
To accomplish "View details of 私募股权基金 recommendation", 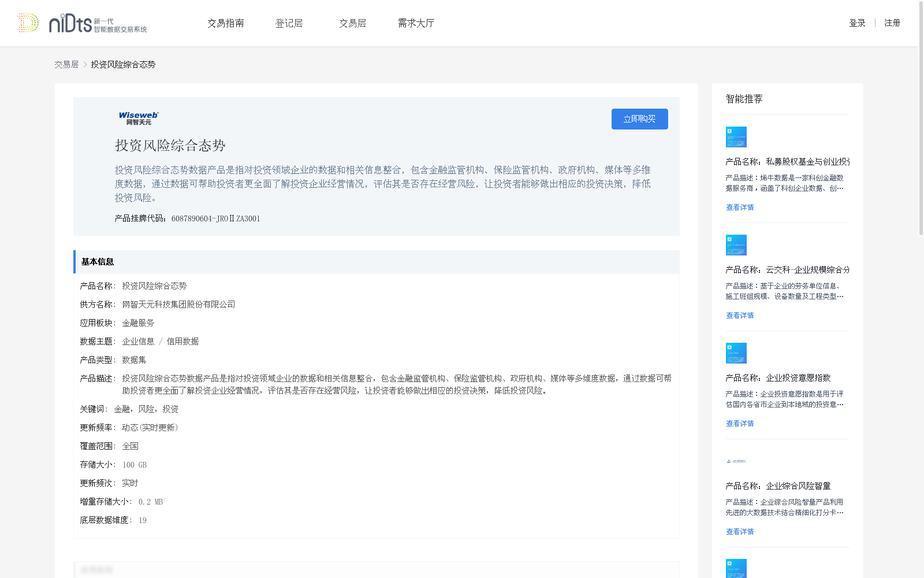I will click(740, 208).
